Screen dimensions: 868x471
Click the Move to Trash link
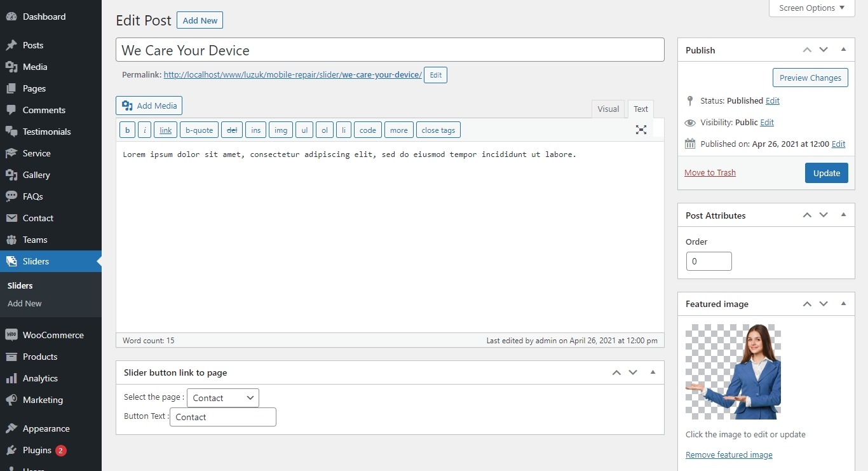click(x=710, y=173)
